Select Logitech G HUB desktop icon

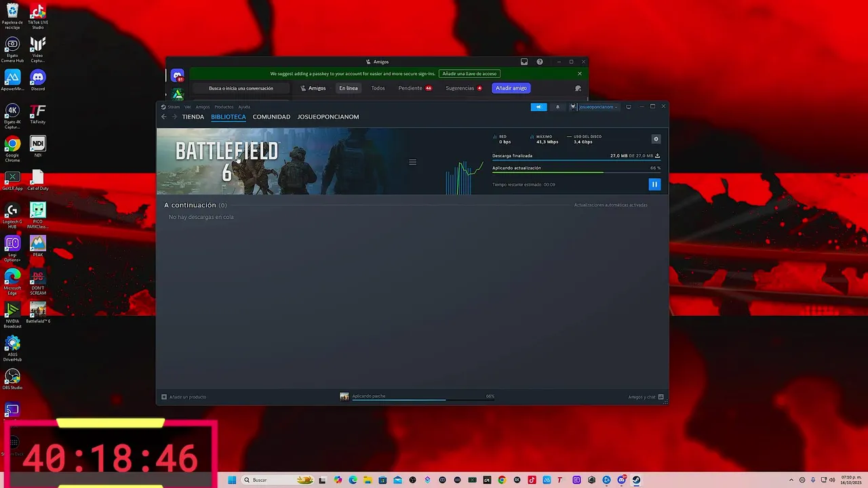tap(12, 216)
